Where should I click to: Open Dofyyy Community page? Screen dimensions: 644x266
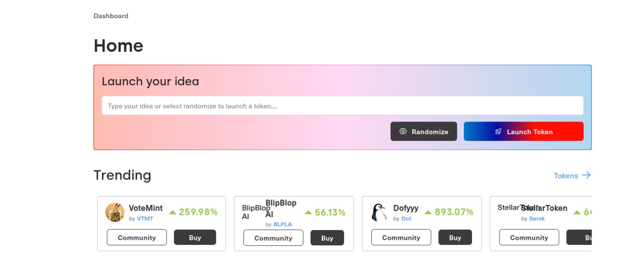pos(401,238)
